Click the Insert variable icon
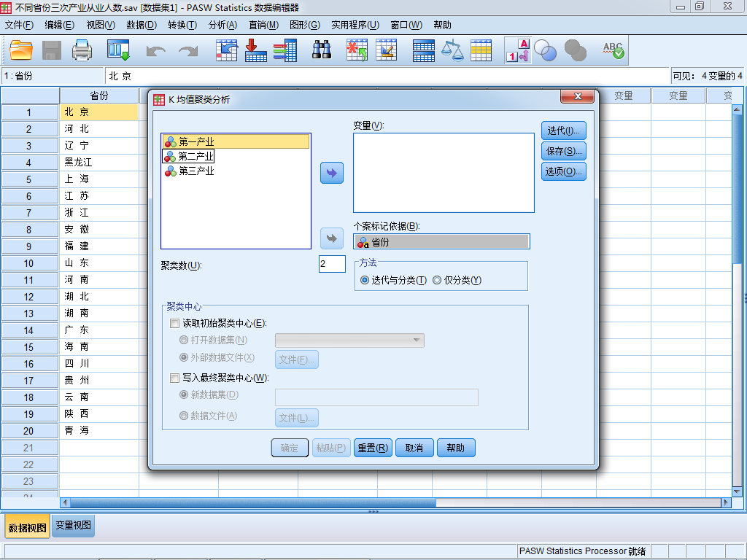Viewport: 747px width, 560px height. coord(387,50)
